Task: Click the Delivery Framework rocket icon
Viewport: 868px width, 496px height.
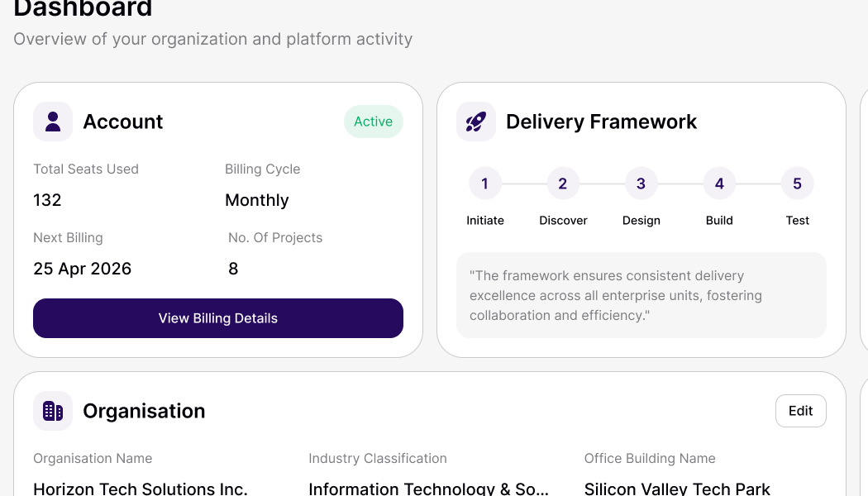Action: pyautogui.click(x=476, y=122)
